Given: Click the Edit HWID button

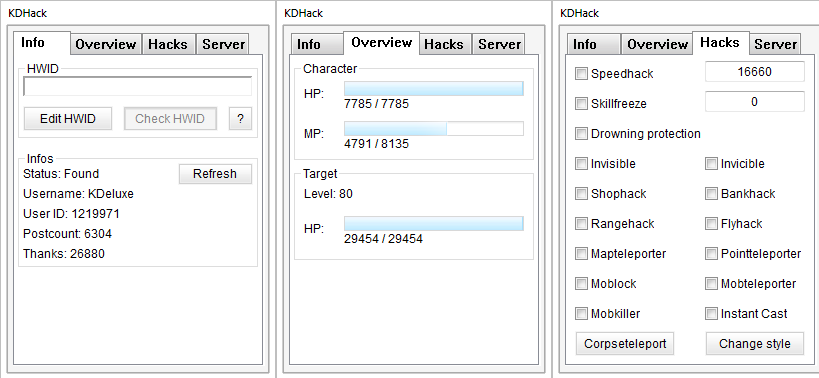Looking at the screenshot, I should click(x=68, y=119).
